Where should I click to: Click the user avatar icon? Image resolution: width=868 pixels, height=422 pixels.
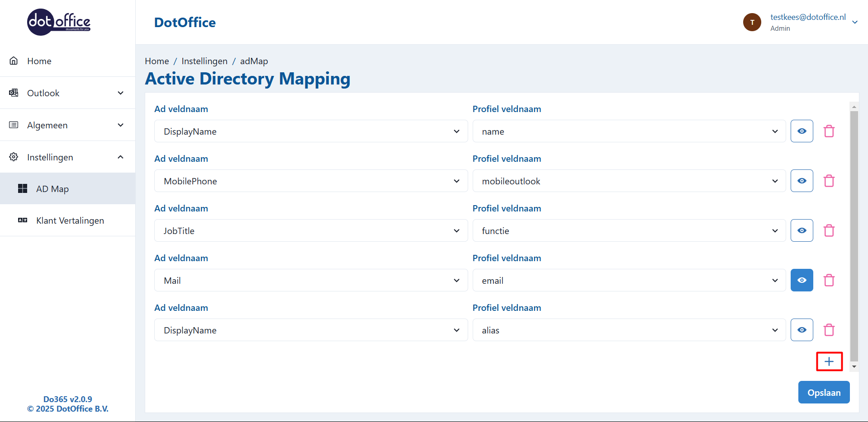(752, 22)
